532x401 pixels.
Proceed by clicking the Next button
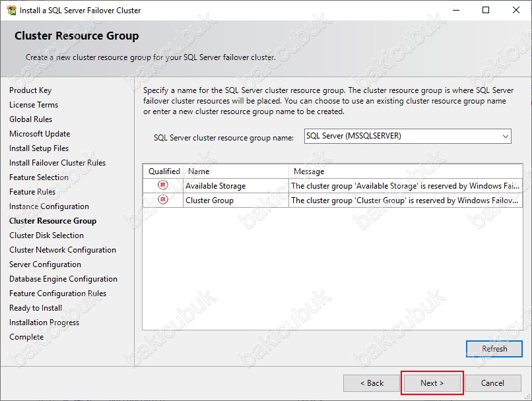(x=432, y=383)
